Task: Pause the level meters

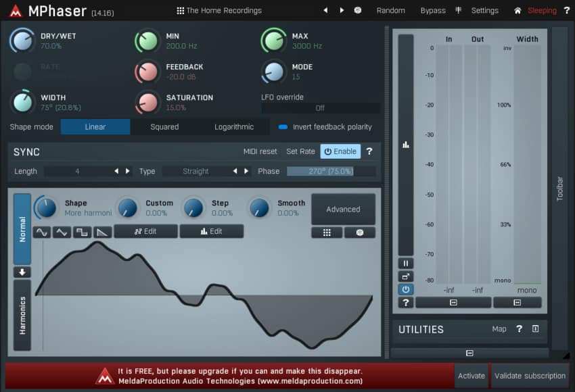Action: [x=406, y=264]
